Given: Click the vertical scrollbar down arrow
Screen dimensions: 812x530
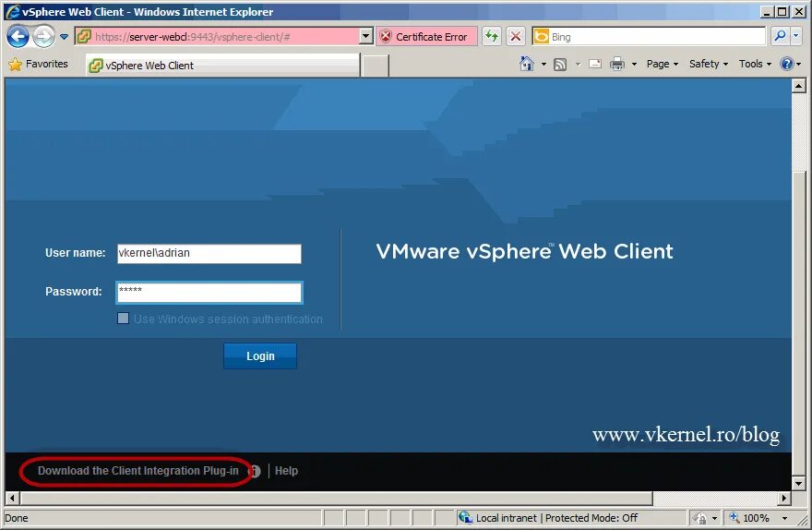Looking at the screenshot, I should click(798, 484).
